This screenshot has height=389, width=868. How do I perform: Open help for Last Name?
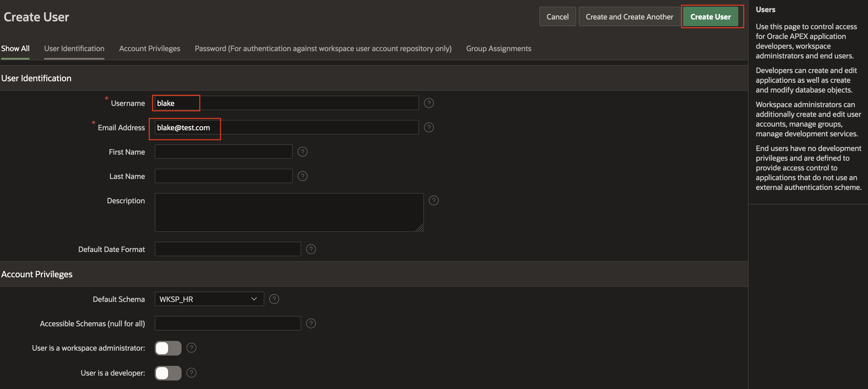(302, 176)
